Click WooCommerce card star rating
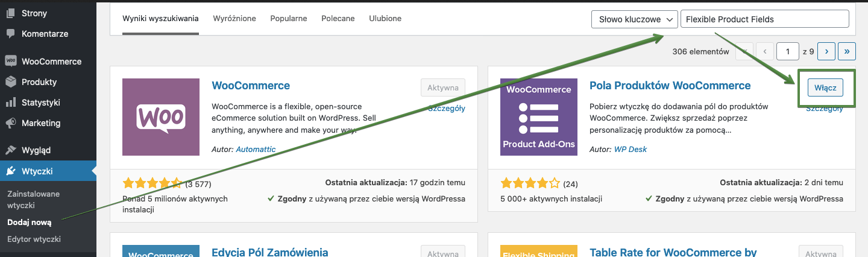 coord(152,183)
